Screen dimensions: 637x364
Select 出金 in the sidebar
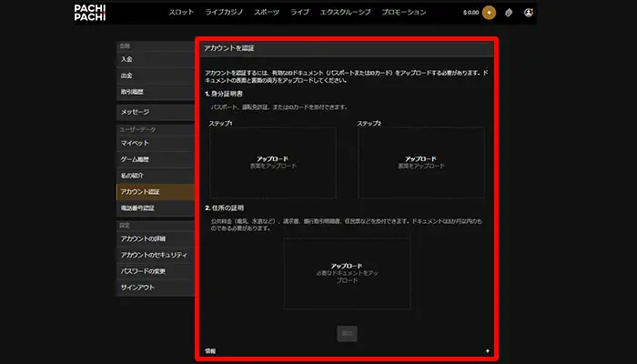point(153,76)
